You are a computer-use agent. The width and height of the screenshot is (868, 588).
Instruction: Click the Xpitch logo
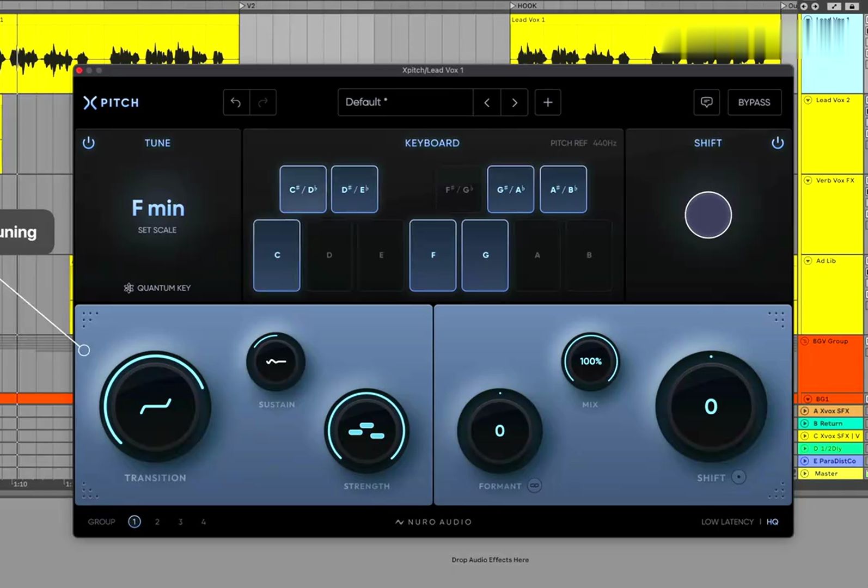pos(111,102)
